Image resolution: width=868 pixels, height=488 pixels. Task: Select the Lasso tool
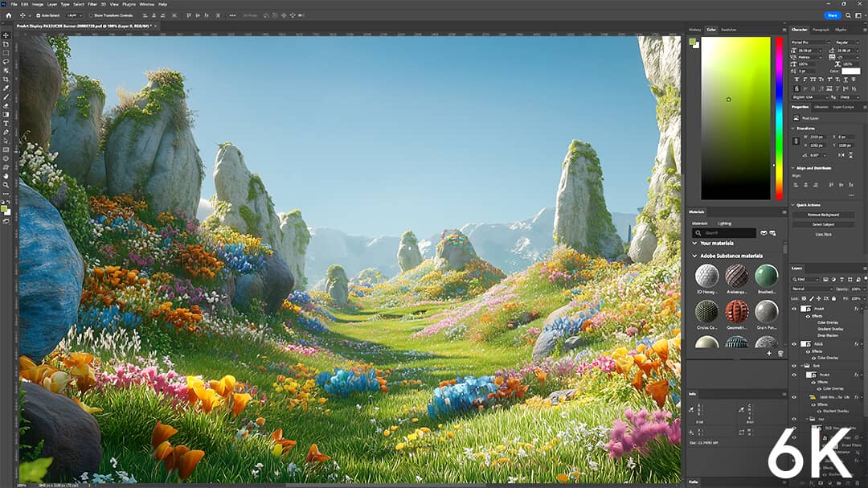pyautogui.click(x=6, y=62)
